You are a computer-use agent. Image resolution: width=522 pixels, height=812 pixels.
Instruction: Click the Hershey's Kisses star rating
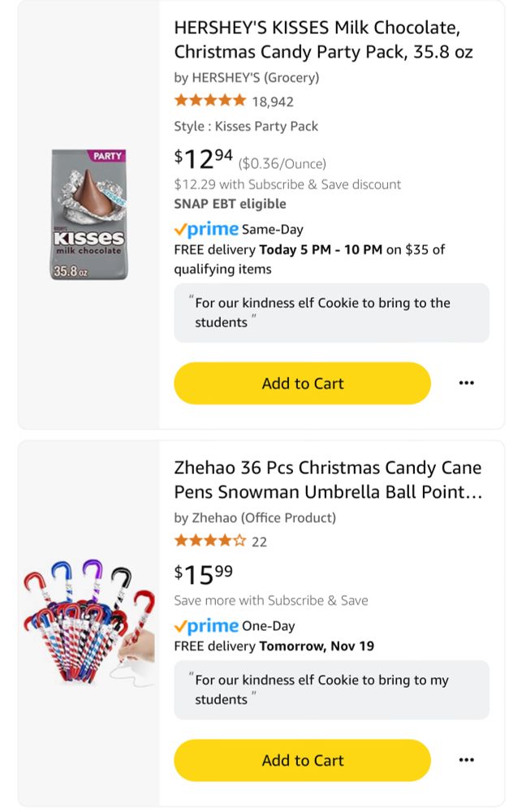[x=209, y=101]
